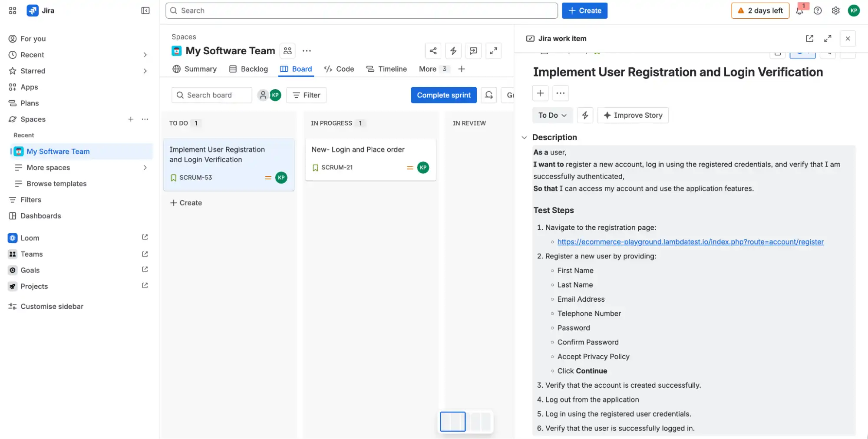
Task: Collapse the sidebar with the panel icon
Action: (145, 10)
